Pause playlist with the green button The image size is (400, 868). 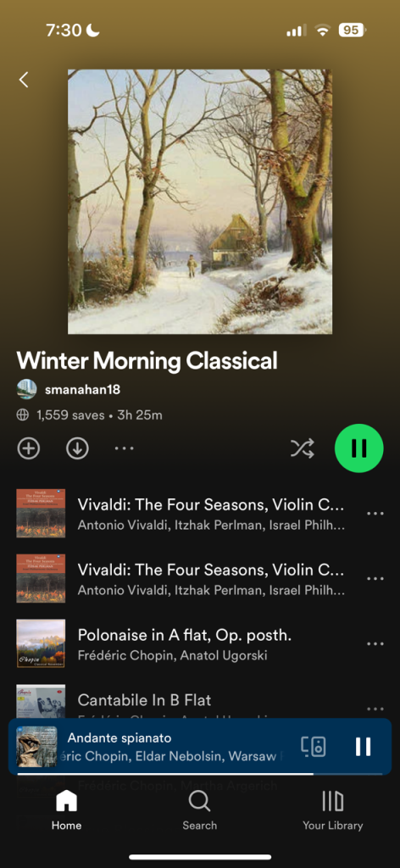pyautogui.click(x=359, y=448)
